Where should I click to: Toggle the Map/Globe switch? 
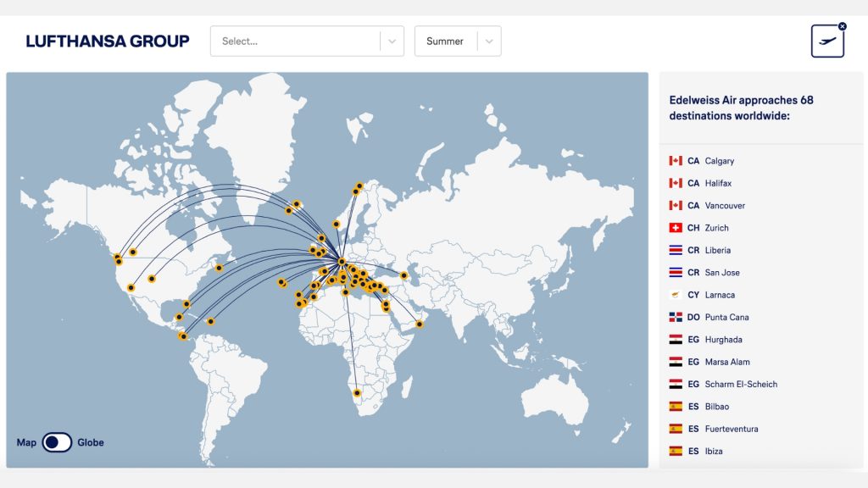click(x=57, y=442)
